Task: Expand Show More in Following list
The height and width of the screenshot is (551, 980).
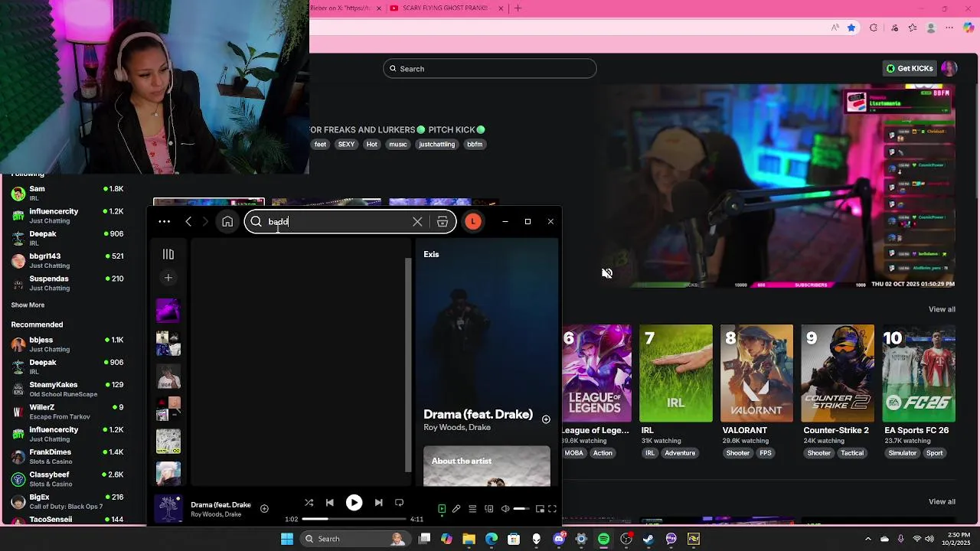Action: click(28, 305)
